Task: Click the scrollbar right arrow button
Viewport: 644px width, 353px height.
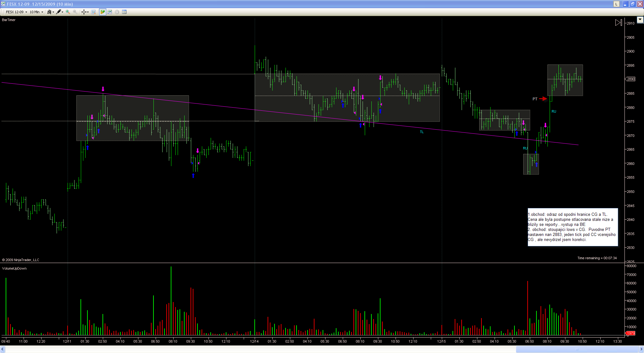Action: [x=641, y=349]
